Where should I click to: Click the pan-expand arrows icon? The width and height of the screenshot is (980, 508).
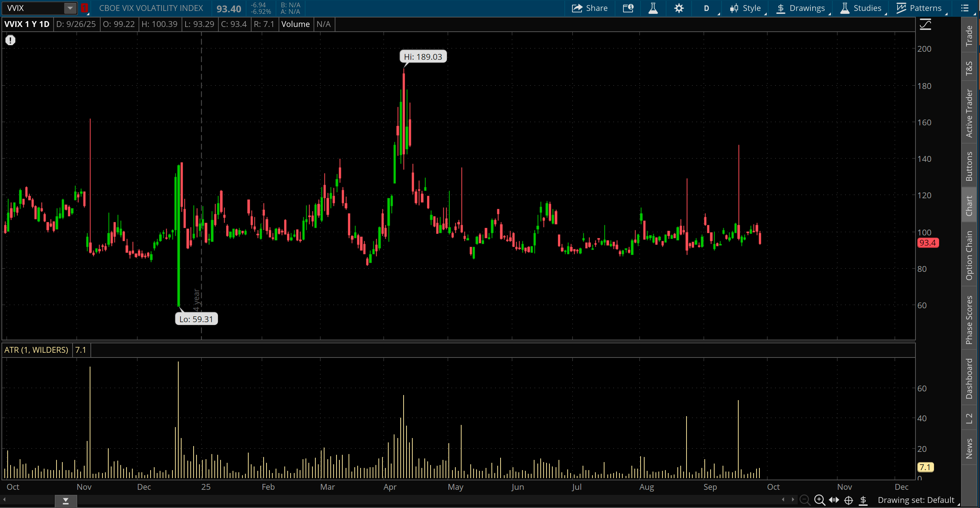[834, 500]
